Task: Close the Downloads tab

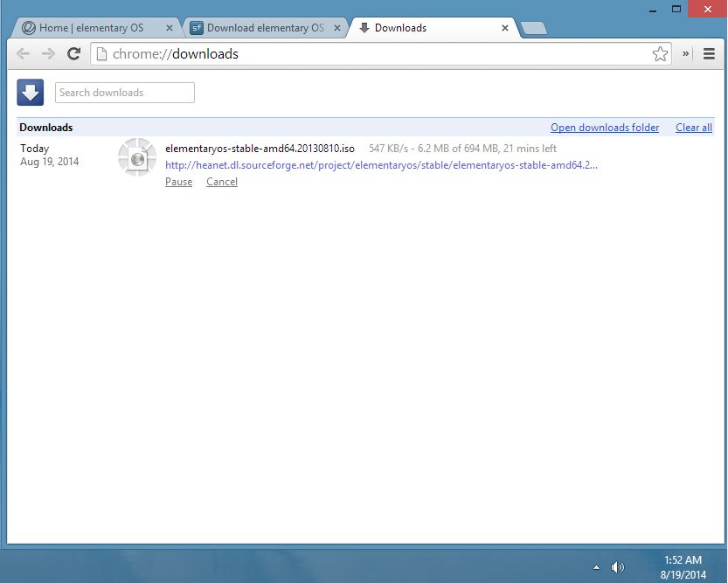Action: tap(505, 28)
